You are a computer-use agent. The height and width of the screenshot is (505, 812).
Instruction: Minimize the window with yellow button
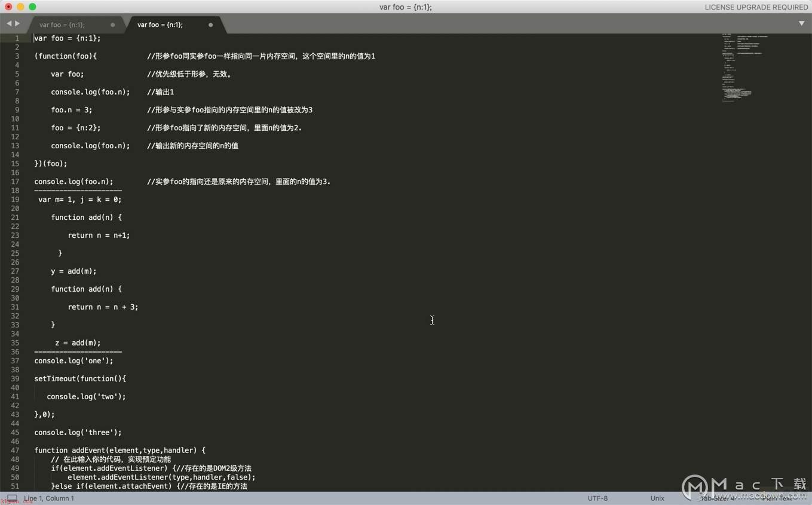tap(20, 7)
